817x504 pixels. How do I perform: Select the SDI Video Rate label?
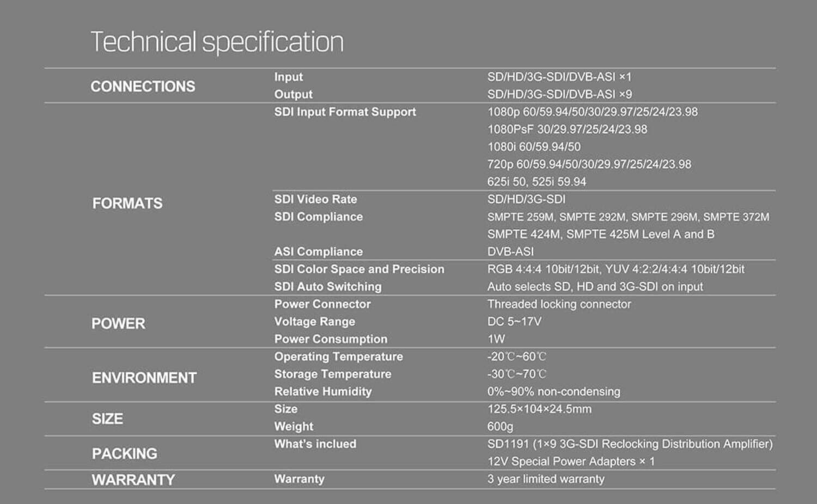pos(315,199)
